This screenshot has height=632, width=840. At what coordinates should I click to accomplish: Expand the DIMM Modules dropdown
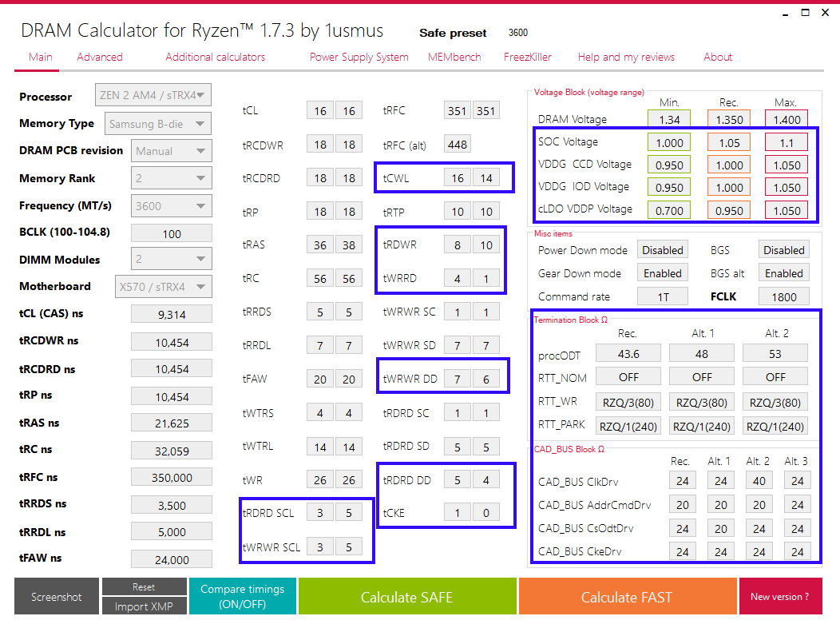[x=172, y=259]
